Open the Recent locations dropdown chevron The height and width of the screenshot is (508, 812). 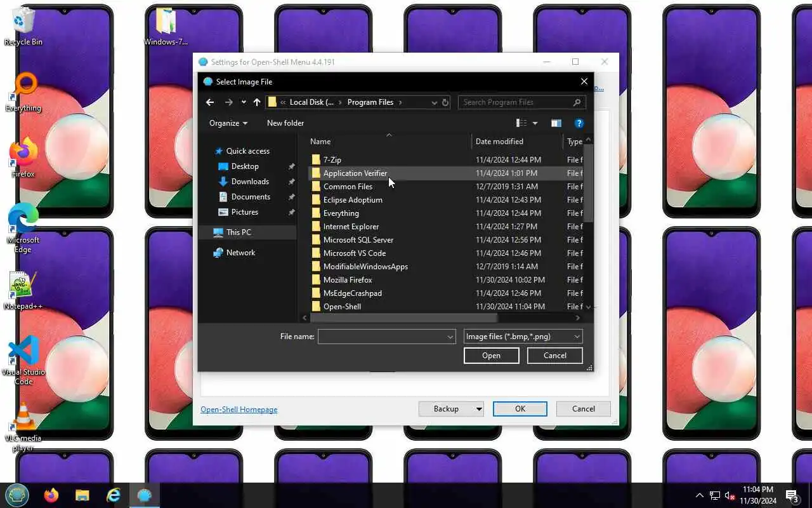click(x=244, y=102)
